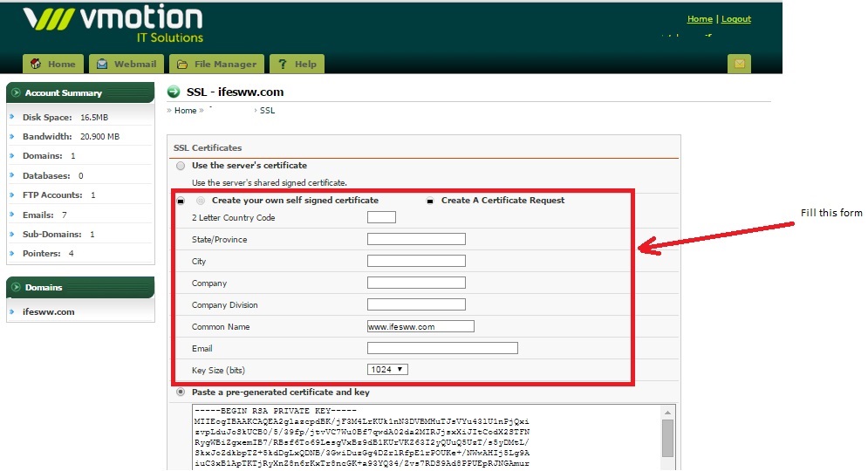Open the Key Size (bits) dropdown
The image size is (868, 471).
(387, 370)
